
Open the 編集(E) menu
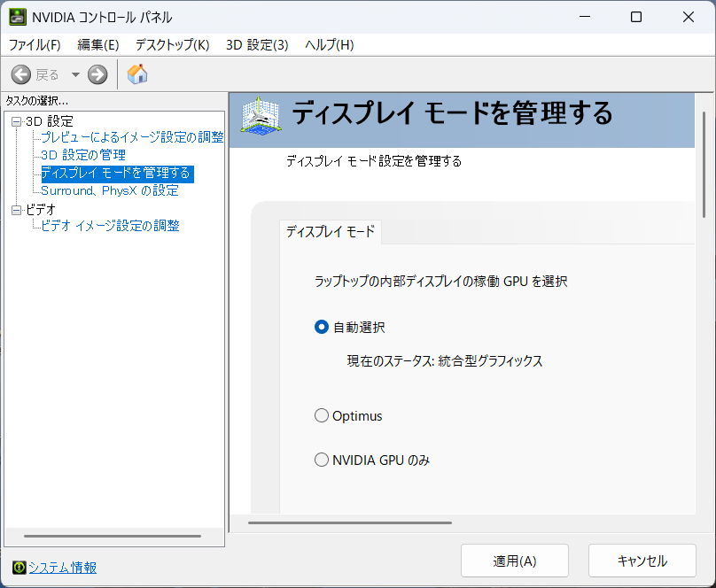(98, 44)
